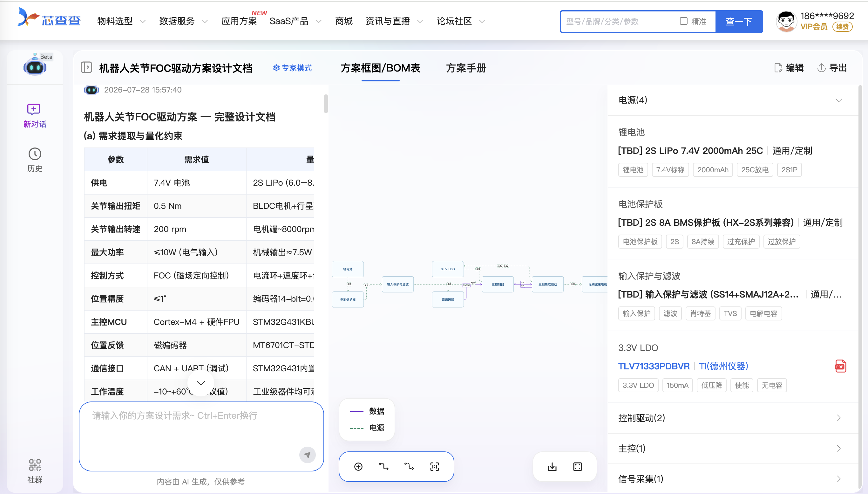Viewport: 868px width, 494px height.
Task: Click the 关节输出扭矩 table cell
Action: pyautogui.click(x=116, y=206)
